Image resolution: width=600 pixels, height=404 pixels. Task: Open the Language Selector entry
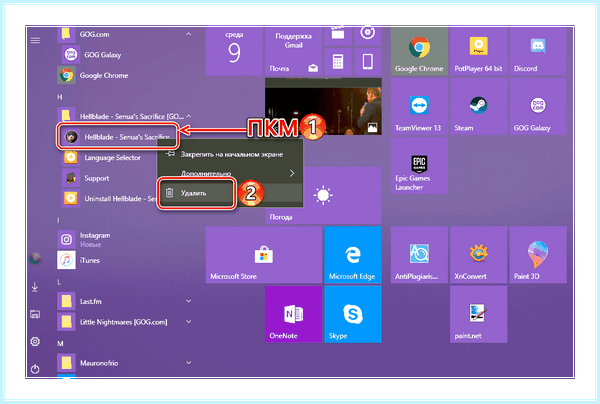pos(109,158)
